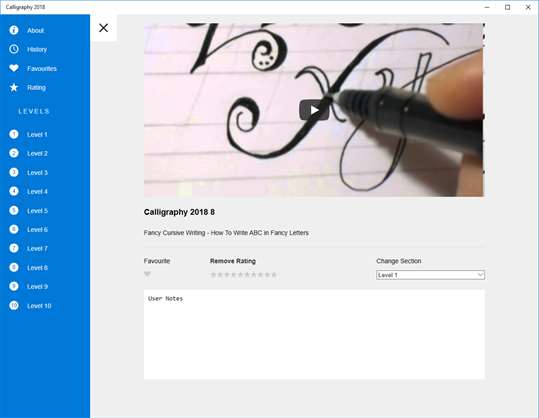Image resolution: width=539 pixels, height=418 pixels.
Task: Minimize the Calligraphy 2018 window
Action: point(487,7)
